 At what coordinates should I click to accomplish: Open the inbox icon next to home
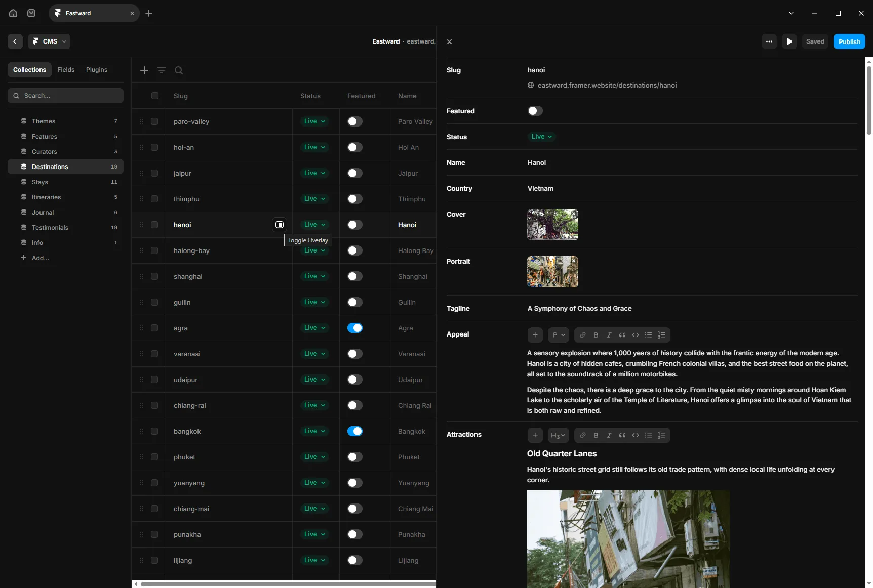tap(31, 13)
